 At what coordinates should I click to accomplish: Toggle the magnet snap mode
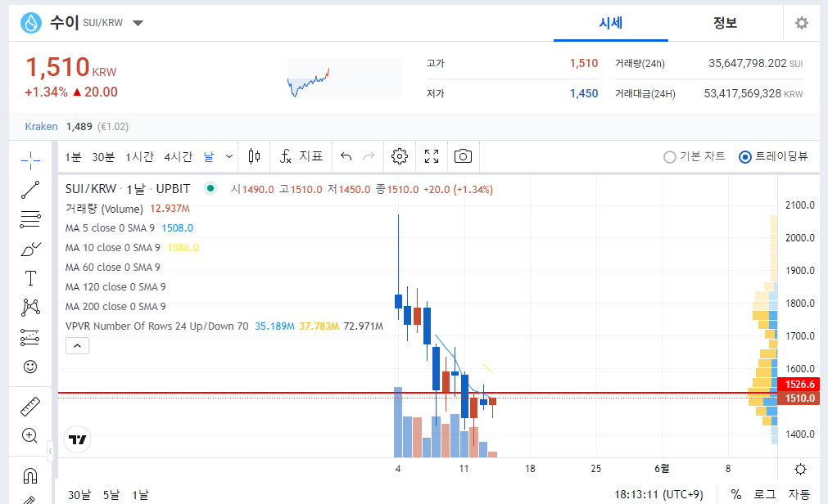pyautogui.click(x=30, y=476)
